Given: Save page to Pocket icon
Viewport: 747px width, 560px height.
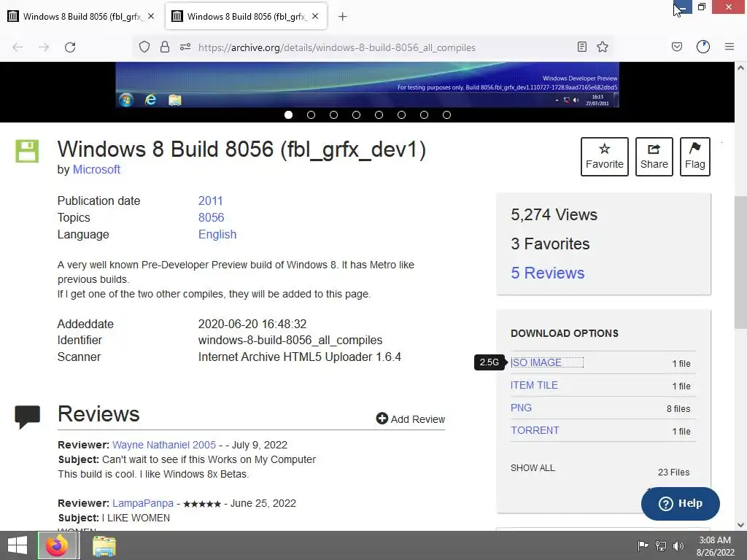Looking at the screenshot, I should pos(677,47).
